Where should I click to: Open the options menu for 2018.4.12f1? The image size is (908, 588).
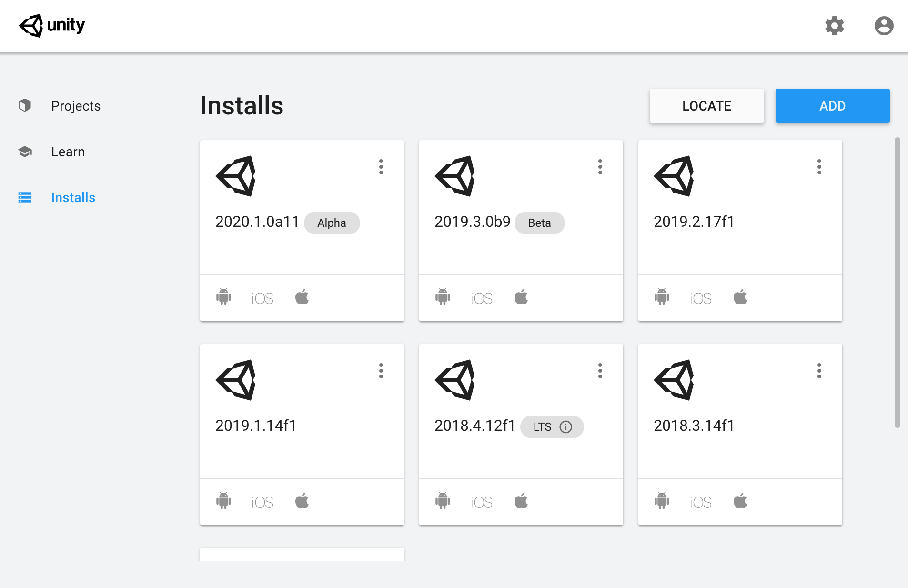(x=600, y=371)
